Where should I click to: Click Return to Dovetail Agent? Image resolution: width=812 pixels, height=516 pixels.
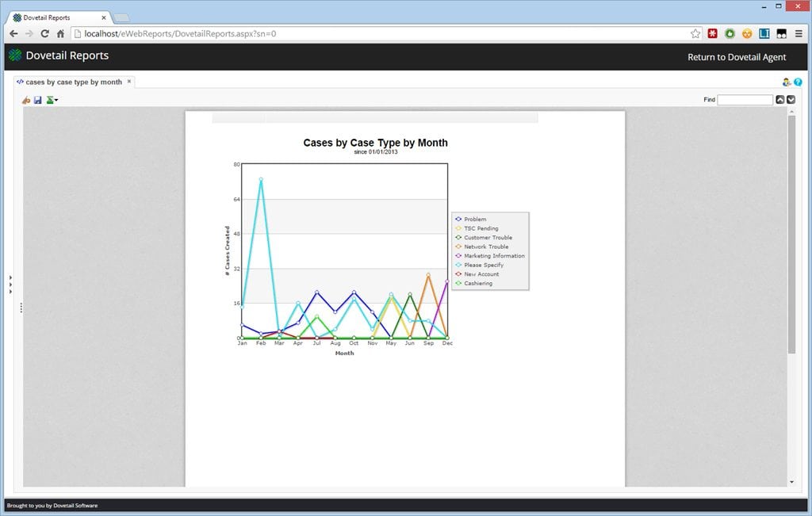point(737,56)
